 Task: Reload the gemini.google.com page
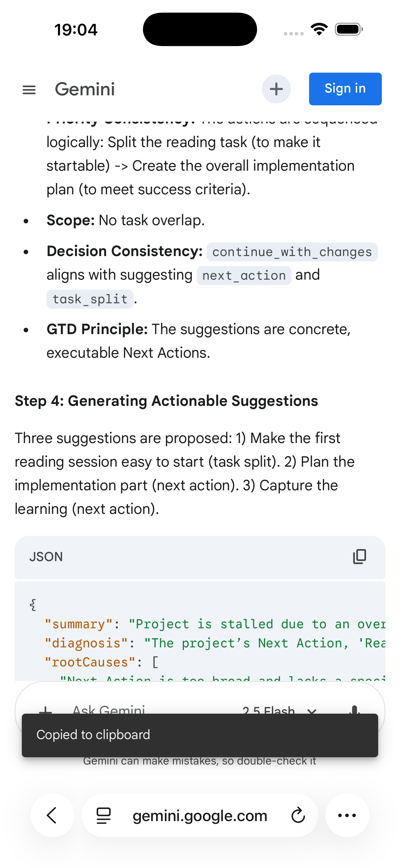click(298, 815)
